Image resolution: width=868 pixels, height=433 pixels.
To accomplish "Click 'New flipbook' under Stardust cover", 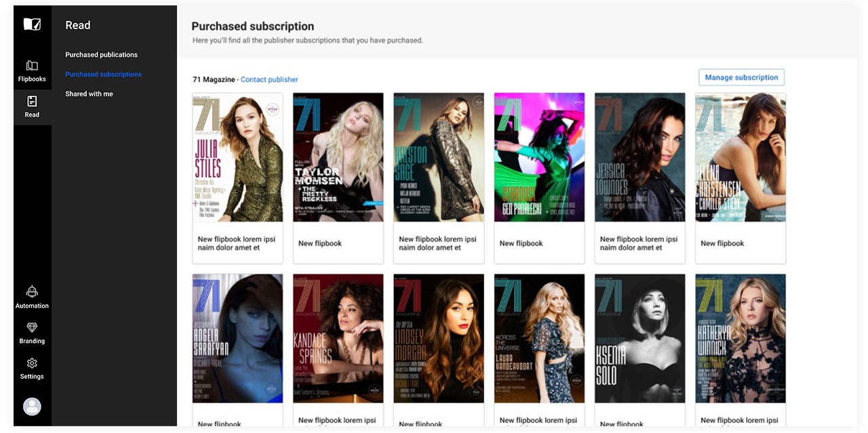I will (521, 243).
